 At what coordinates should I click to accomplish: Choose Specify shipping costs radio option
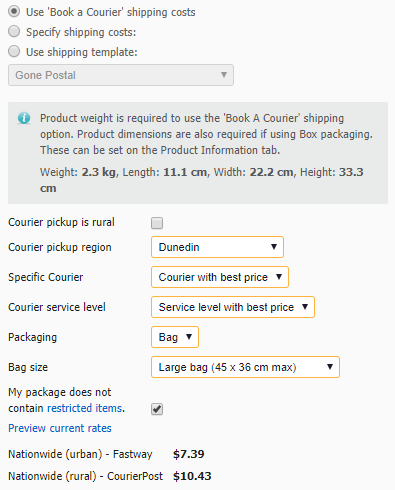(14, 32)
